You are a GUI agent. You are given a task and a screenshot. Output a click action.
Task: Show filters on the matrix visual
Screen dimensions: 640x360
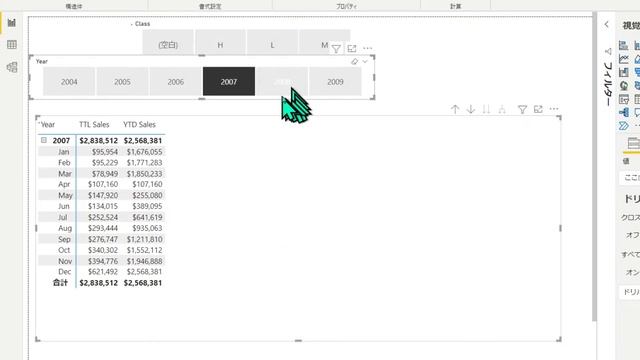tap(522, 109)
